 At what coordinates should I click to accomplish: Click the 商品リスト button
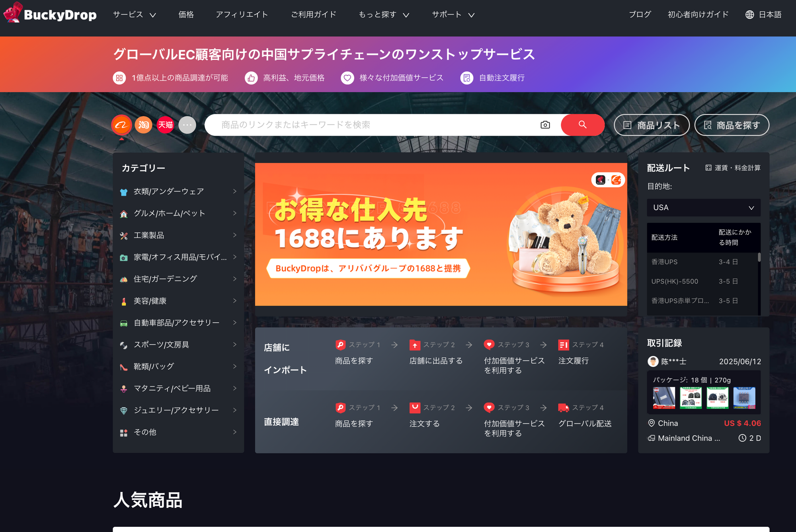[652, 125]
